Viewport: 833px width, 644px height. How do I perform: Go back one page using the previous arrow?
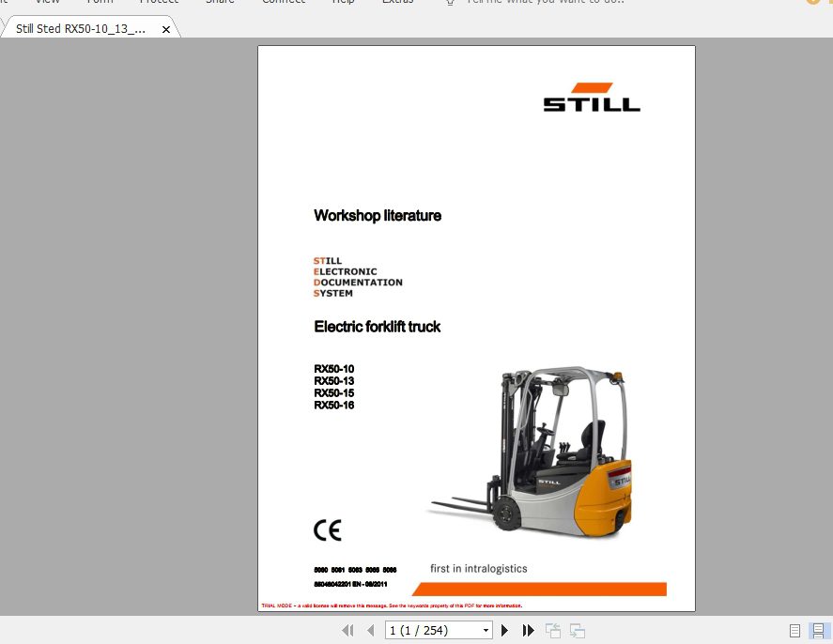[371, 630]
